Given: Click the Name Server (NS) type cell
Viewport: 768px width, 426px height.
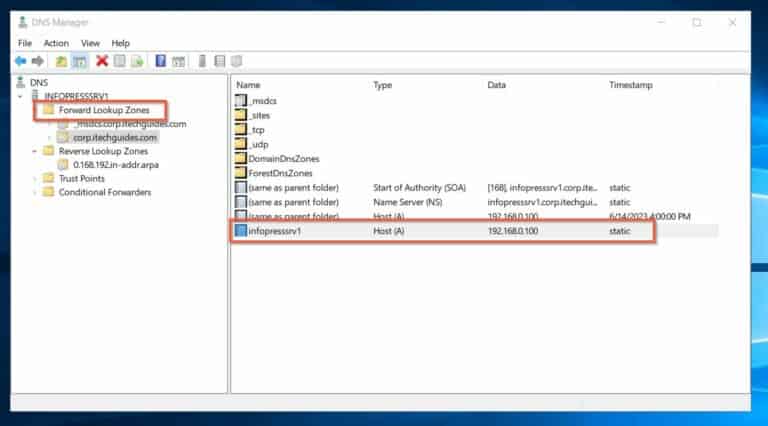Looking at the screenshot, I should pos(408,202).
